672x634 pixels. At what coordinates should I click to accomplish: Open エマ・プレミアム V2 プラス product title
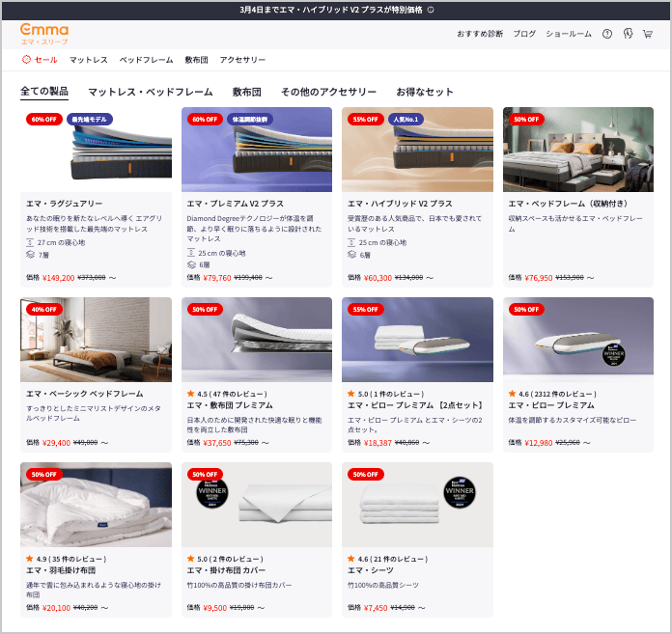[236, 204]
